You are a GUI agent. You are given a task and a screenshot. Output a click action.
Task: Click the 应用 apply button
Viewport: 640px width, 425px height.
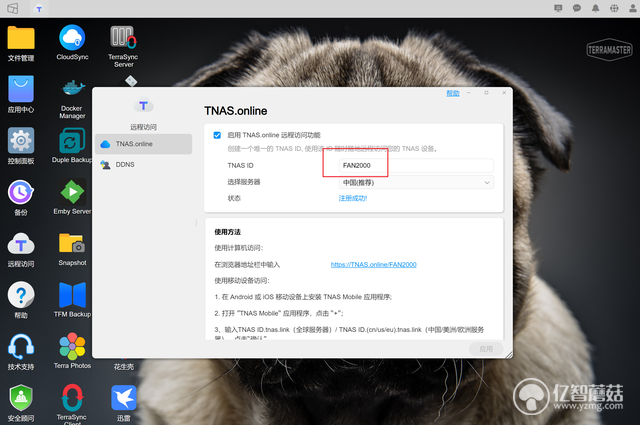click(486, 349)
